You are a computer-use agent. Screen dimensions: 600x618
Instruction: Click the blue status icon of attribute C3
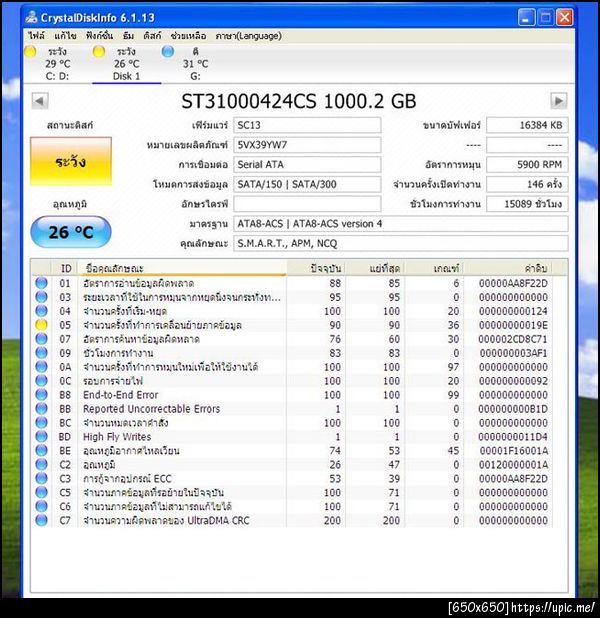click(x=41, y=478)
